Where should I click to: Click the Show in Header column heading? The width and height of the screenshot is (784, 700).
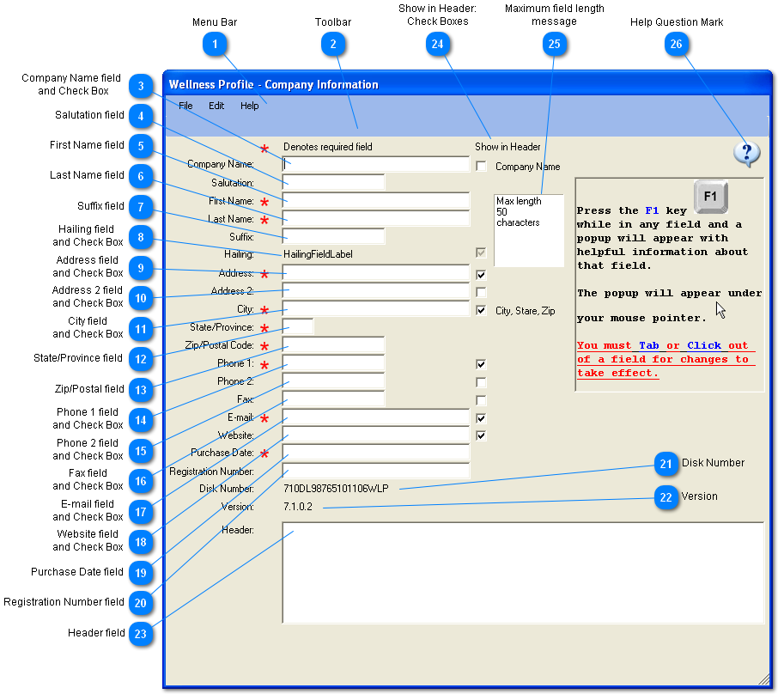pyautogui.click(x=507, y=147)
